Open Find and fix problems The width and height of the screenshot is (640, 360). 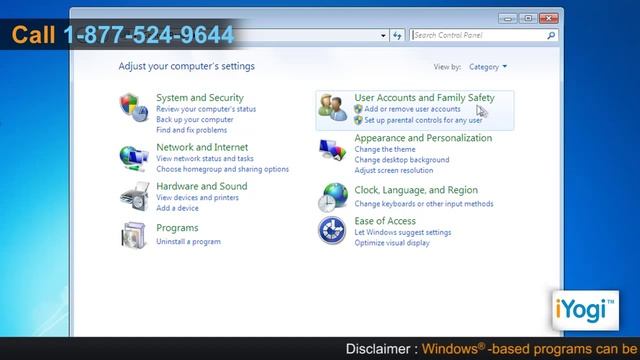pyautogui.click(x=191, y=130)
